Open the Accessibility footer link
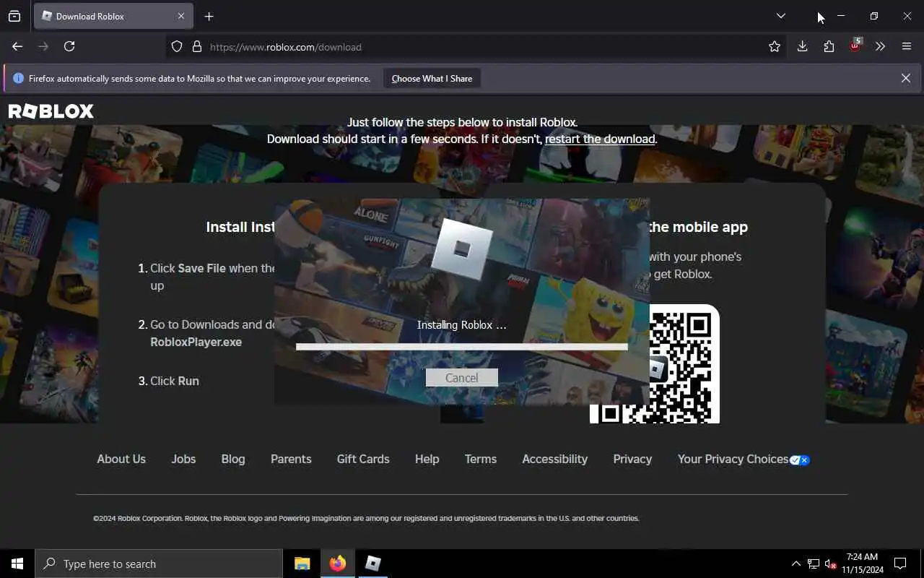 tap(555, 459)
